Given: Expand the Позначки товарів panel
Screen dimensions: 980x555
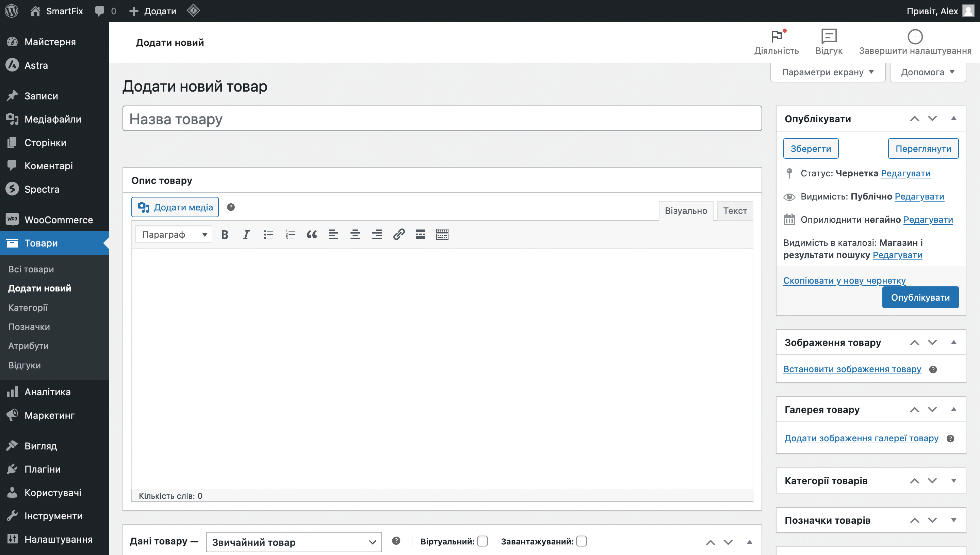Looking at the screenshot, I should click(x=953, y=520).
